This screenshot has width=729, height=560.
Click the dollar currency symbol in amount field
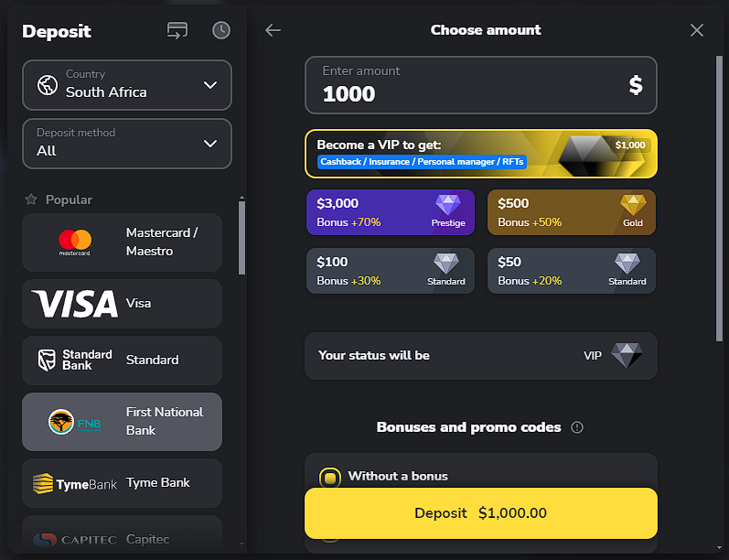(636, 85)
